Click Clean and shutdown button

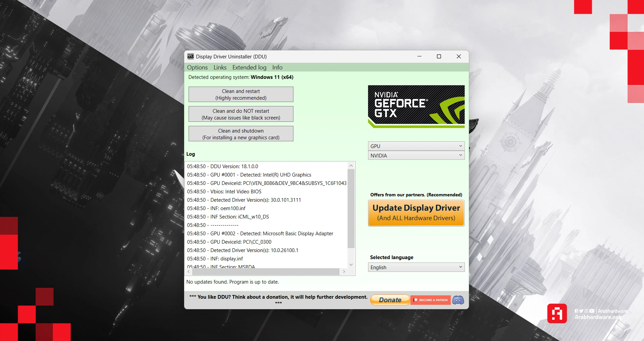(x=241, y=134)
